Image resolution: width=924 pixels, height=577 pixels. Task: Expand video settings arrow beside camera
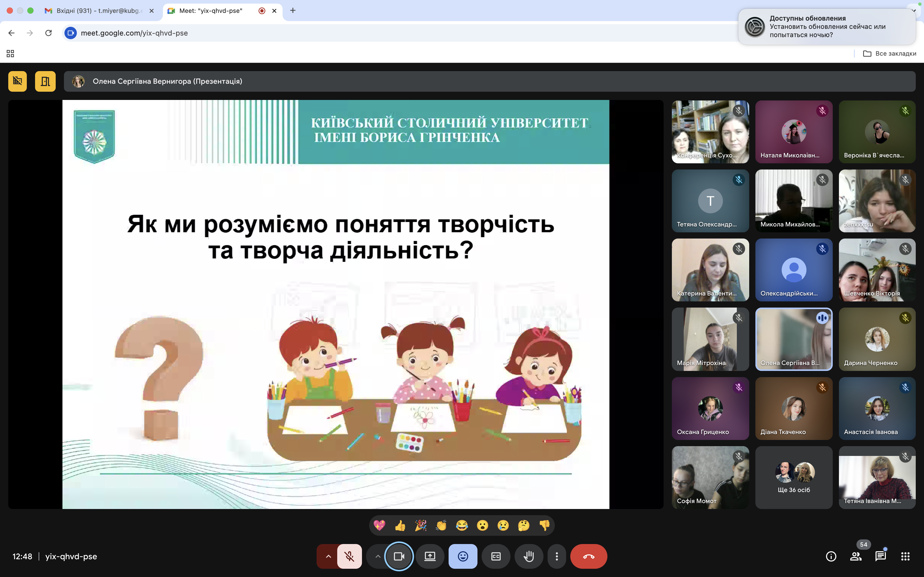pyautogui.click(x=378, y=556)
